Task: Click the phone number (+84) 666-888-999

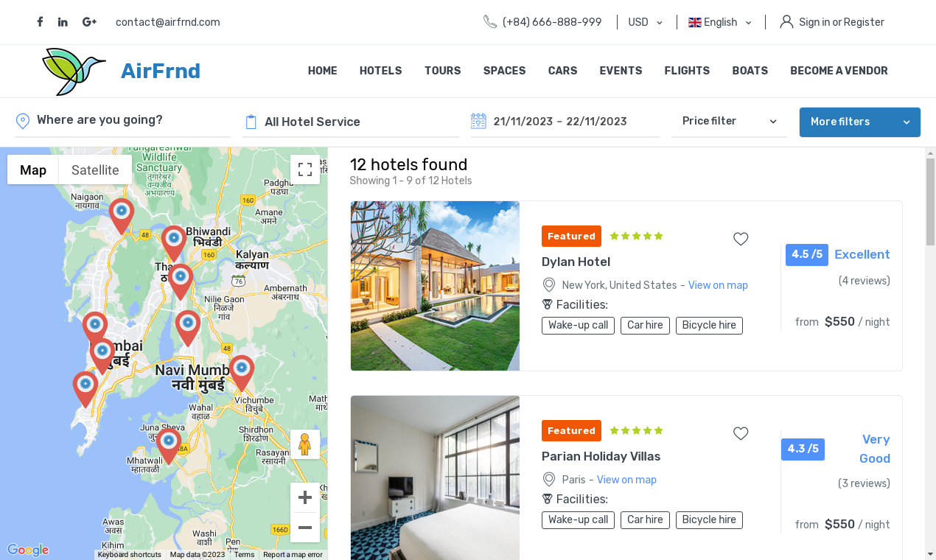Action: click(552, 22)
